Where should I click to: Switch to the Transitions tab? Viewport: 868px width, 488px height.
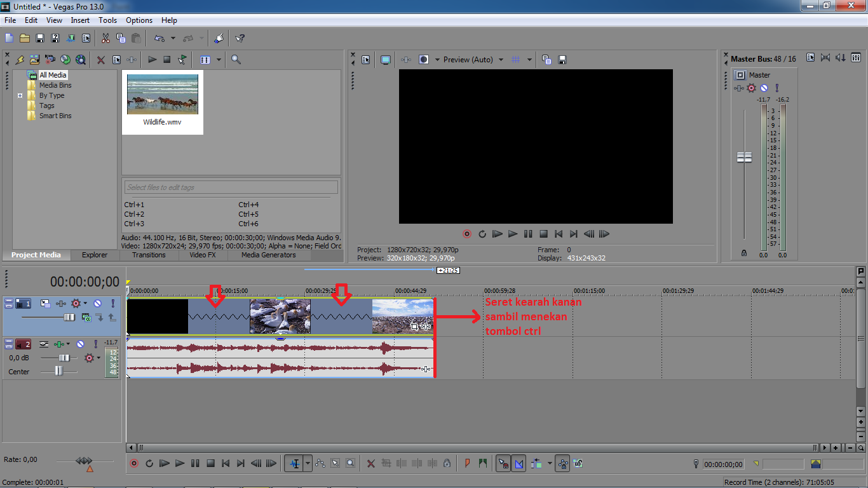pos(149,255)
